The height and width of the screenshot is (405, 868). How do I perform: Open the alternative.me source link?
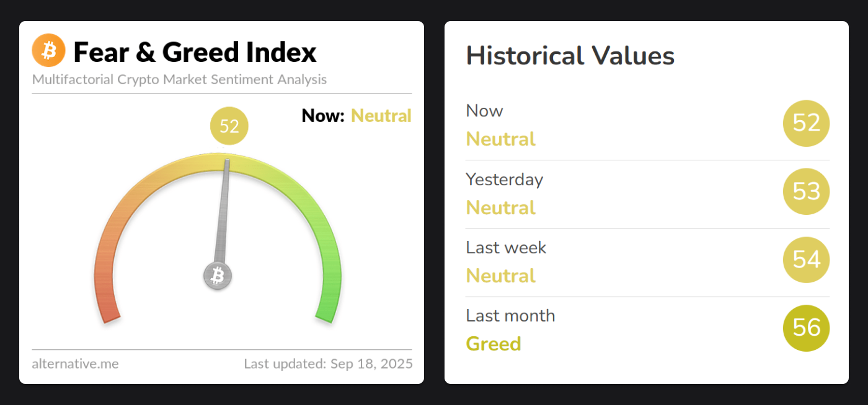point(75,364)
